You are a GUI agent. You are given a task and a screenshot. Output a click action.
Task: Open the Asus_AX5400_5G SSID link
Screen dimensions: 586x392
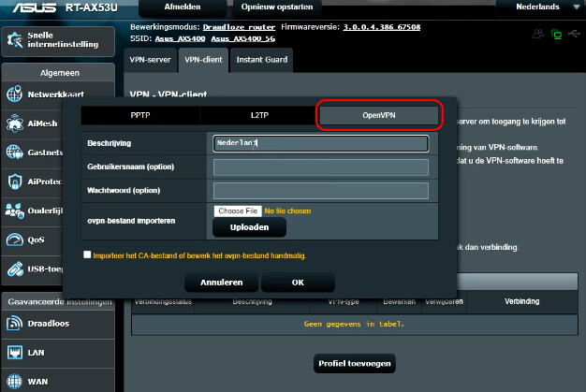pyautogui.click(x=243, y=39)
